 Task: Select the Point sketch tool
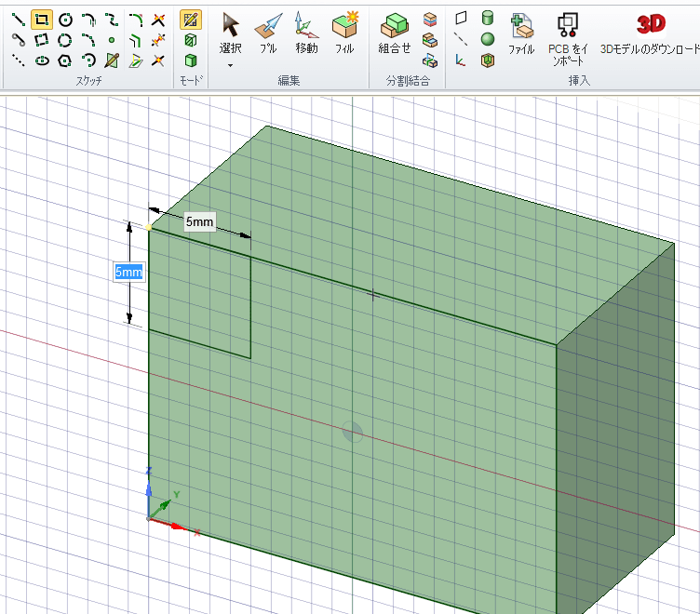pyautogui.click(x=112, y=40)
